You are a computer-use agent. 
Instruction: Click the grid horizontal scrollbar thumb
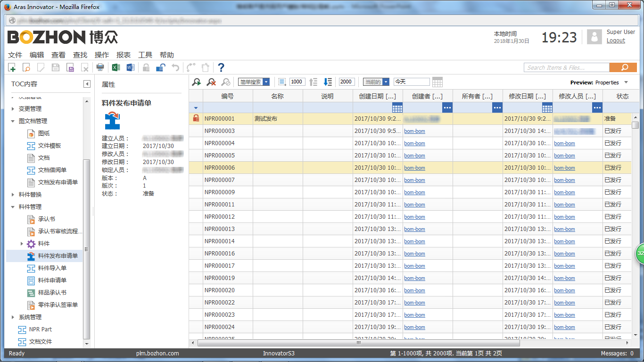[x=359, y=343]
